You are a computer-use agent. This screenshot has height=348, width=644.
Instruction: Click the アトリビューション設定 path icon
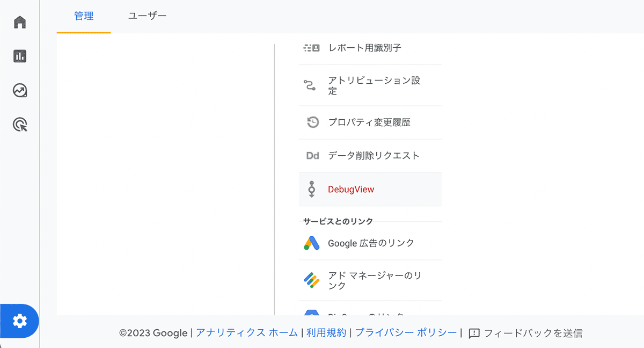310,85
